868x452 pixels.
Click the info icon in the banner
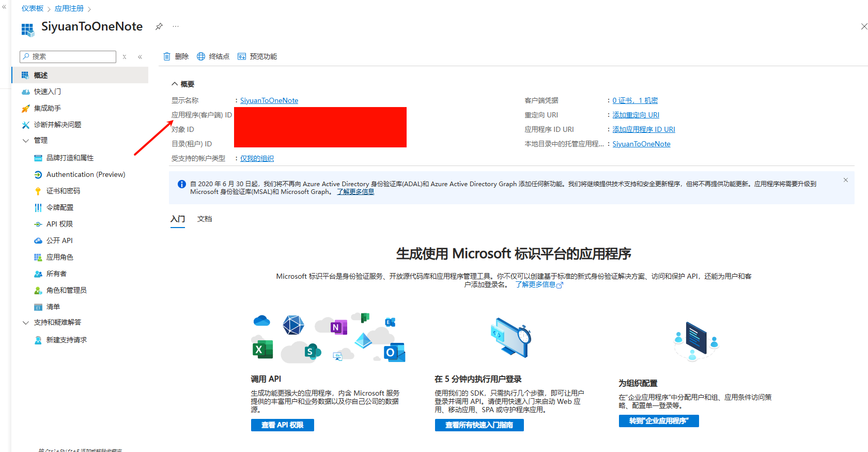pyautogui.click(x=182, y=184)
